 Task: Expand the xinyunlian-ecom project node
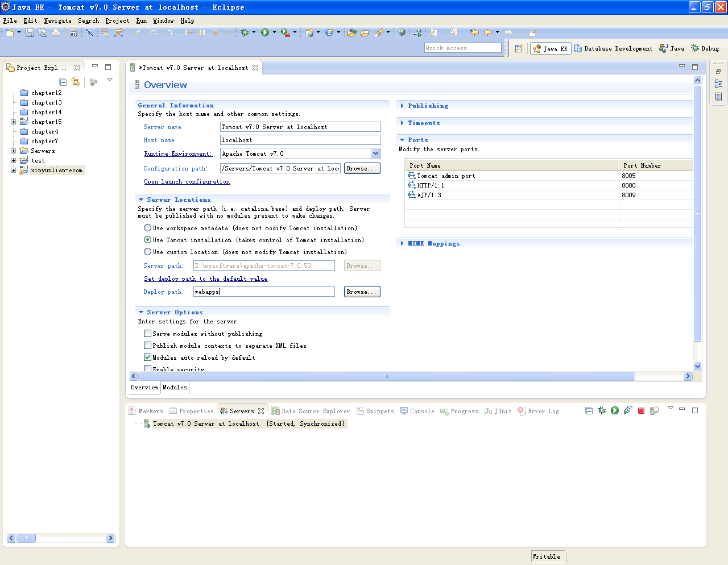tap(13, 170)
